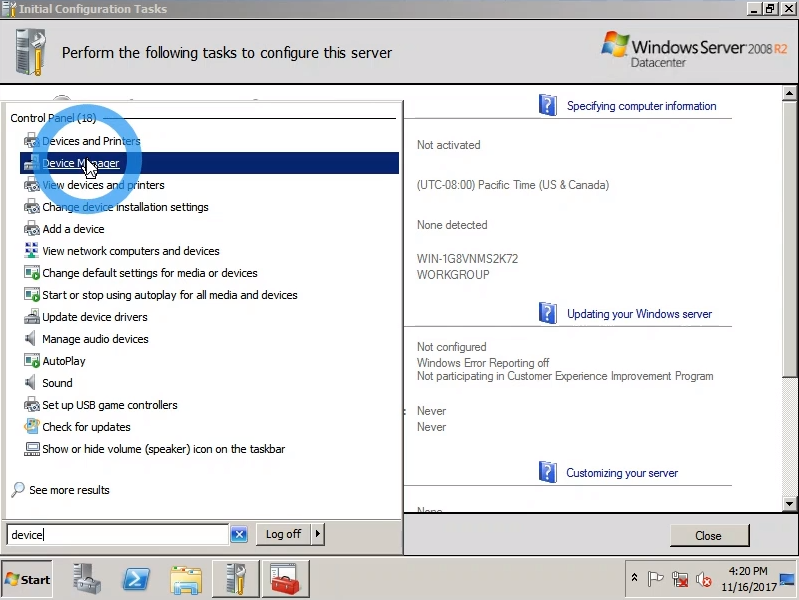Click the Devices and Printers icon

pos(32,141)
